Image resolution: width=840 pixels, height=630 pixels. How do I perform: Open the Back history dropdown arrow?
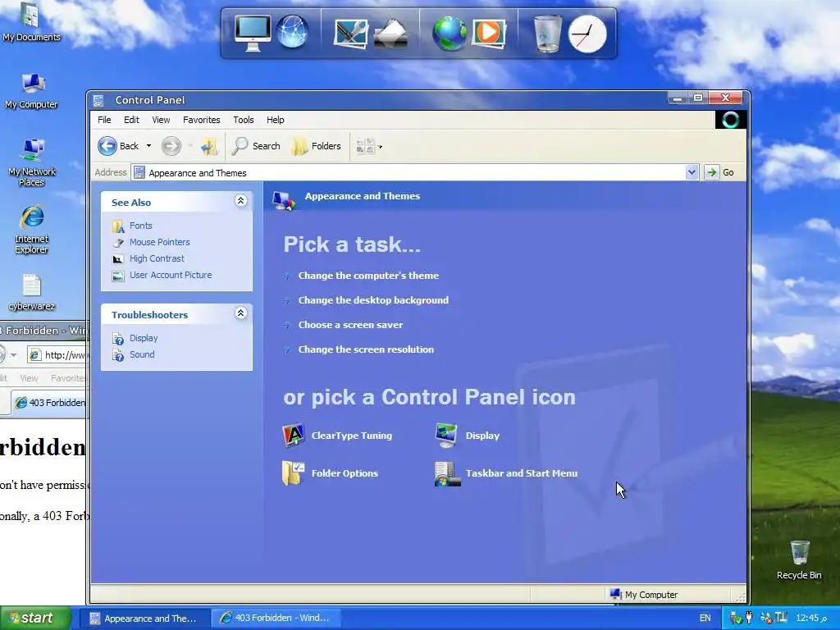tap(149, 146)
